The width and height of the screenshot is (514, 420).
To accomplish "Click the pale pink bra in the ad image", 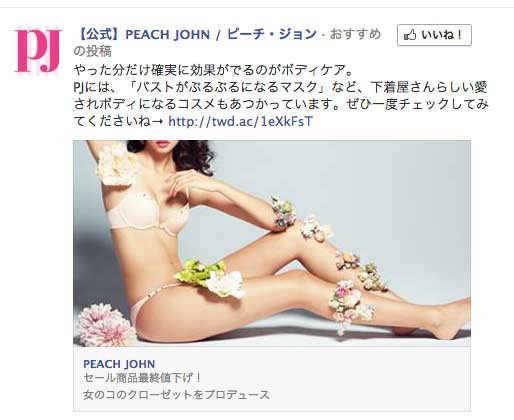I will (x=147, y=213).
